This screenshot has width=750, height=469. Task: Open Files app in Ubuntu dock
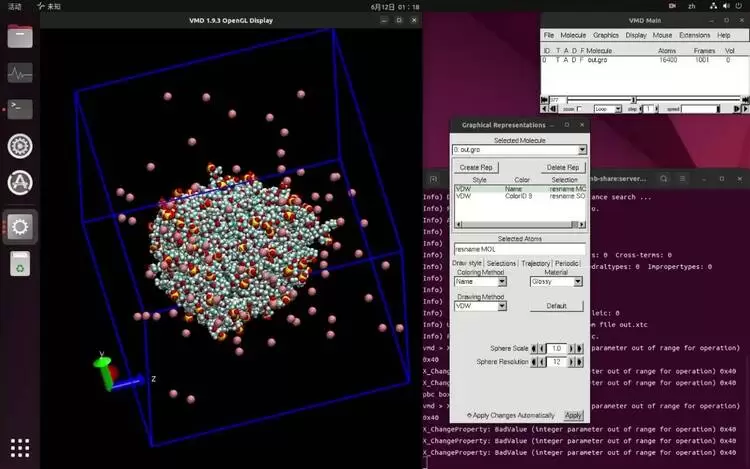pyautogui.click(x=20, y=37)
